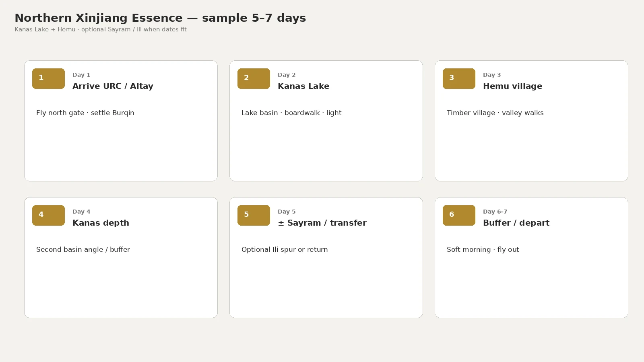The height and width of the screenshot is (362, 644).
Task: Click the 'Day 3' label
Action: click(492, 75)
